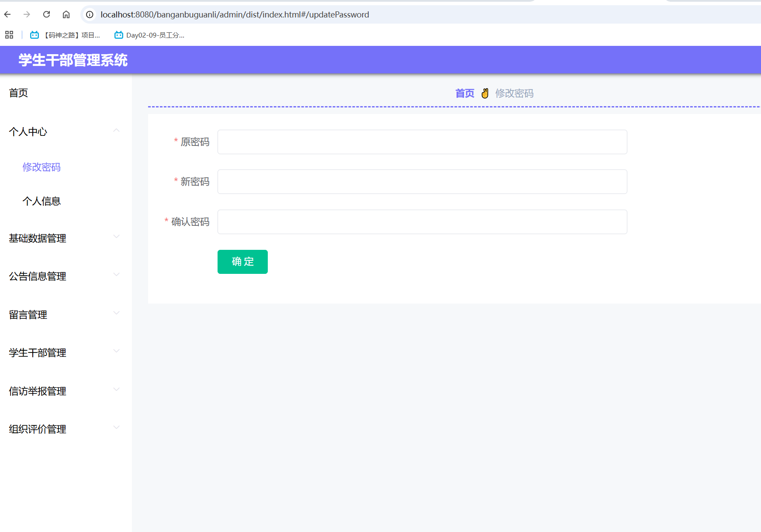Viewport: 761px width, 532px height.
Task: Focus the 确认密码 input field
Action: tap(422, 222)
